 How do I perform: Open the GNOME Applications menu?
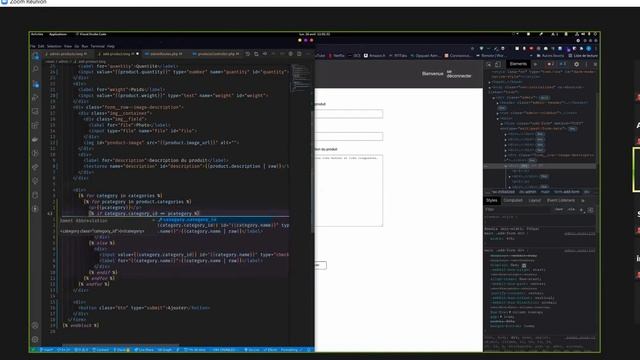click(58, 34)
